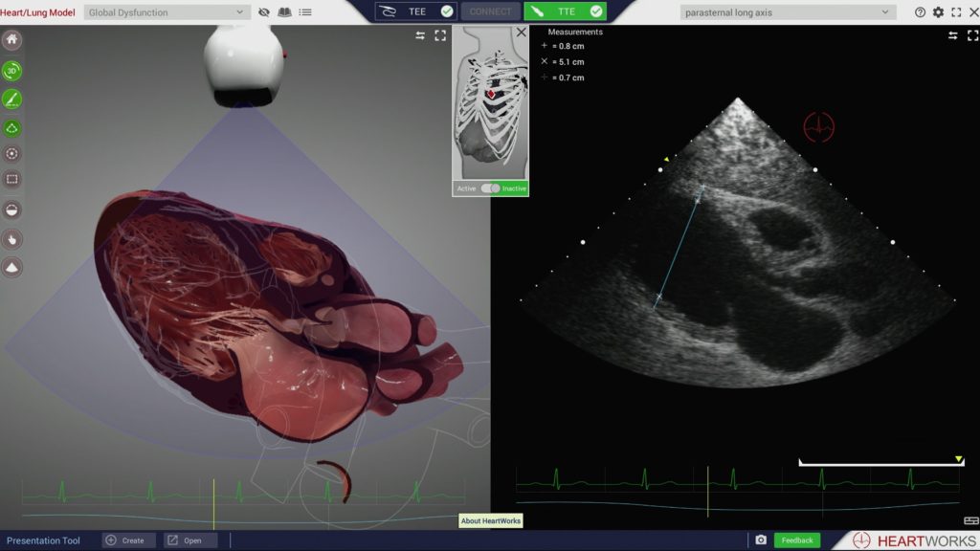
Task: Expand the parasternal long axis dropdown
Action: 788,12
